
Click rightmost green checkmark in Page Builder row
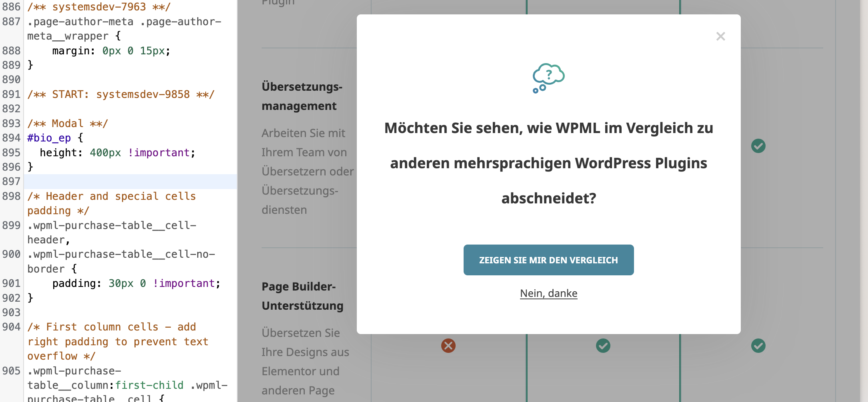tap(758, 346)
